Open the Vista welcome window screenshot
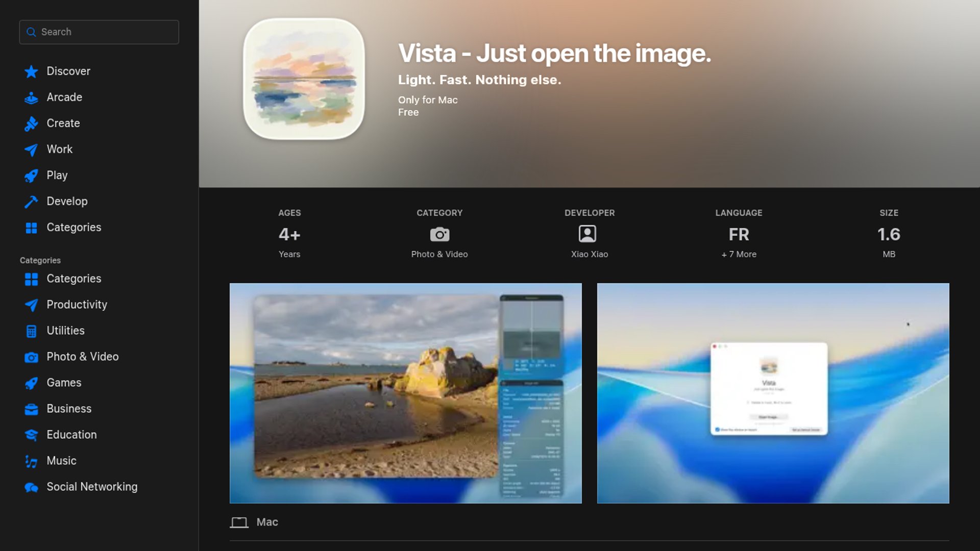 click(773, 393)
